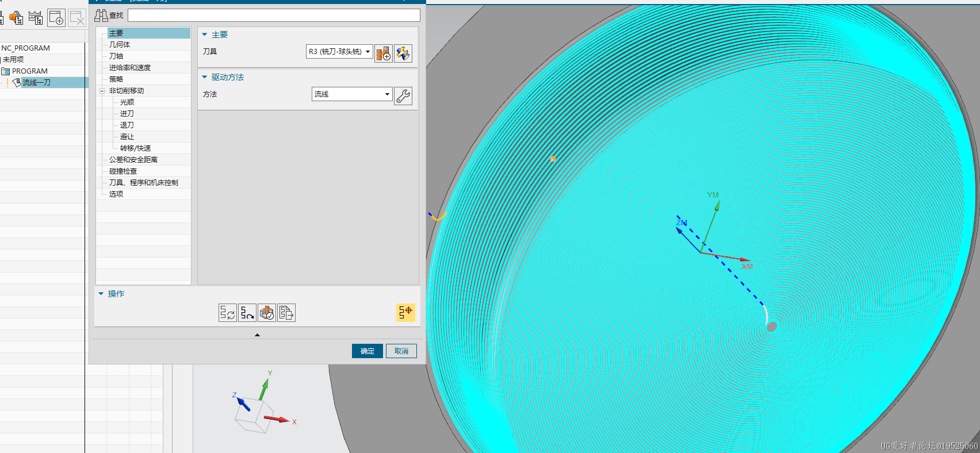Click the List tool path icon

(286, 313)
